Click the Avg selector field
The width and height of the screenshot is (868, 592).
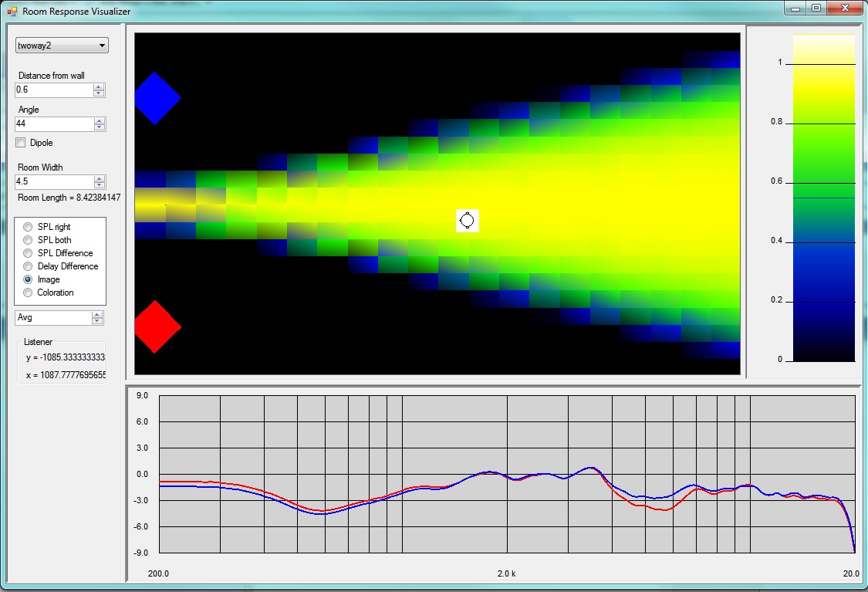[52, 317]
